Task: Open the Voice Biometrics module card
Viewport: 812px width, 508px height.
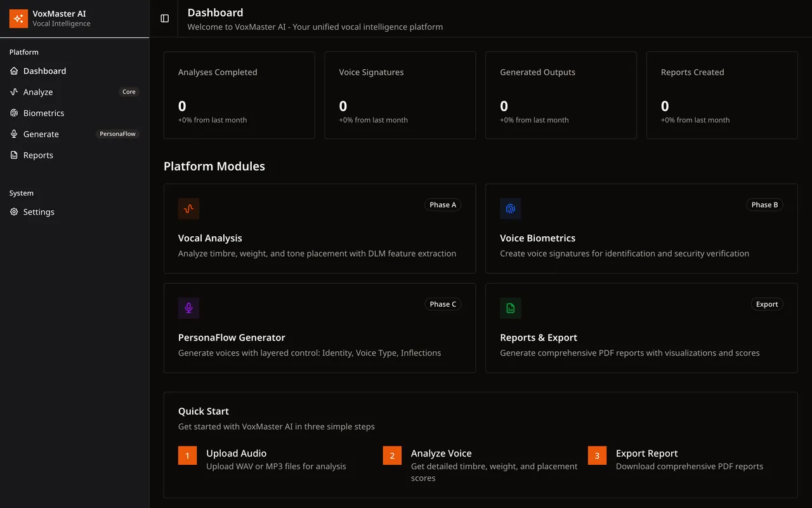Action: pos(641,229)
